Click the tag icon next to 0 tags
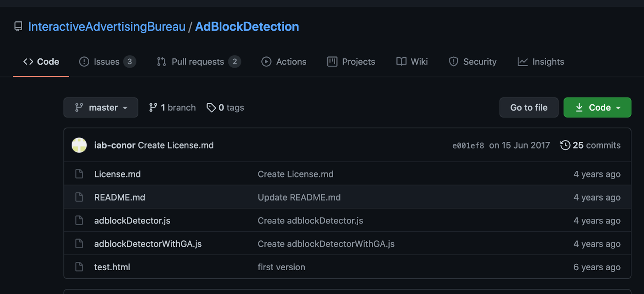The image size is (644, 294). tap(211, 108)
